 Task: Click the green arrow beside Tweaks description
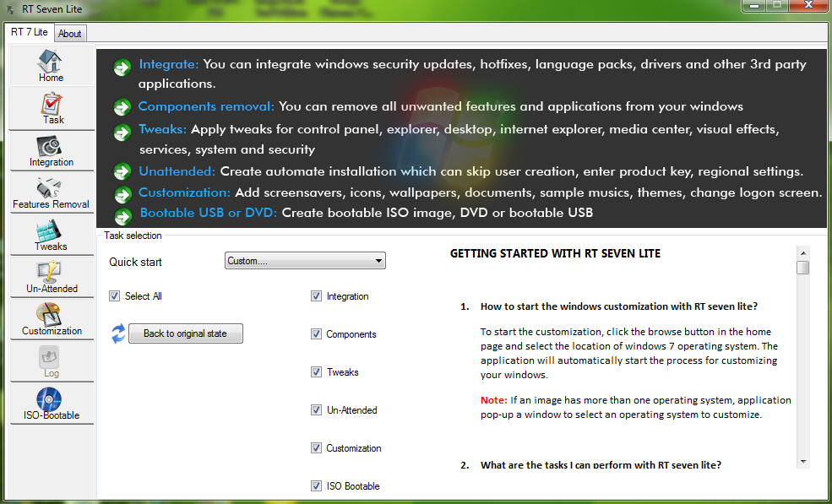(122, 132)
